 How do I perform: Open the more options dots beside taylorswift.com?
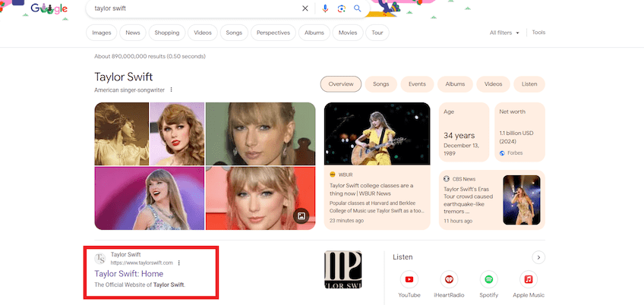point(179,263)
